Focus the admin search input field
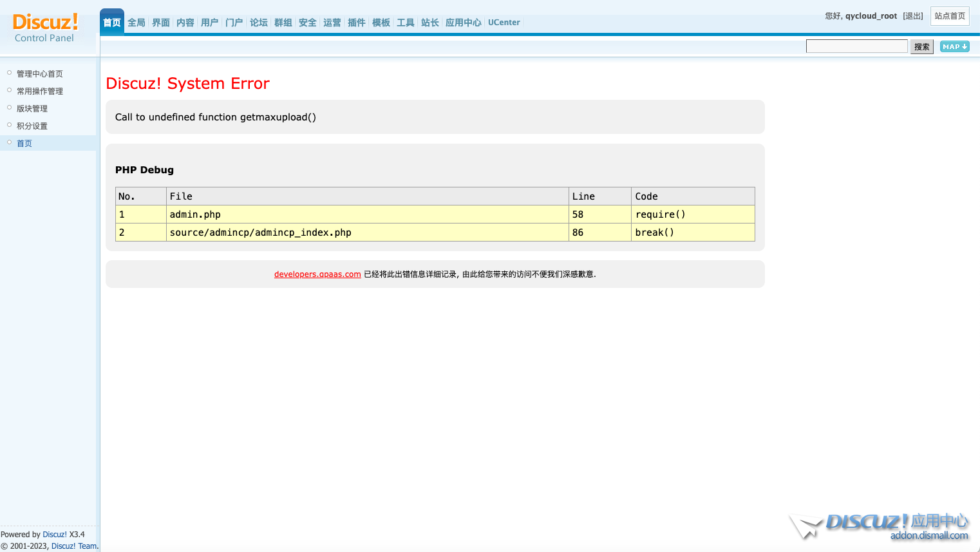 [857, 46]
